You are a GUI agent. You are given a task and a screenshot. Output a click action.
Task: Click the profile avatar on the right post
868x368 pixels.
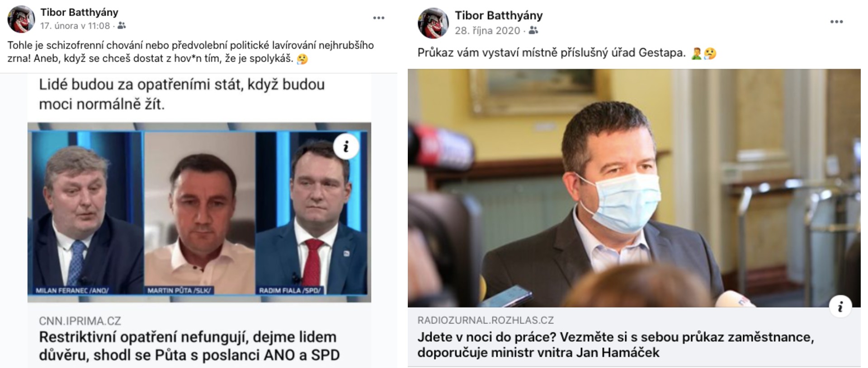[433, 23]
